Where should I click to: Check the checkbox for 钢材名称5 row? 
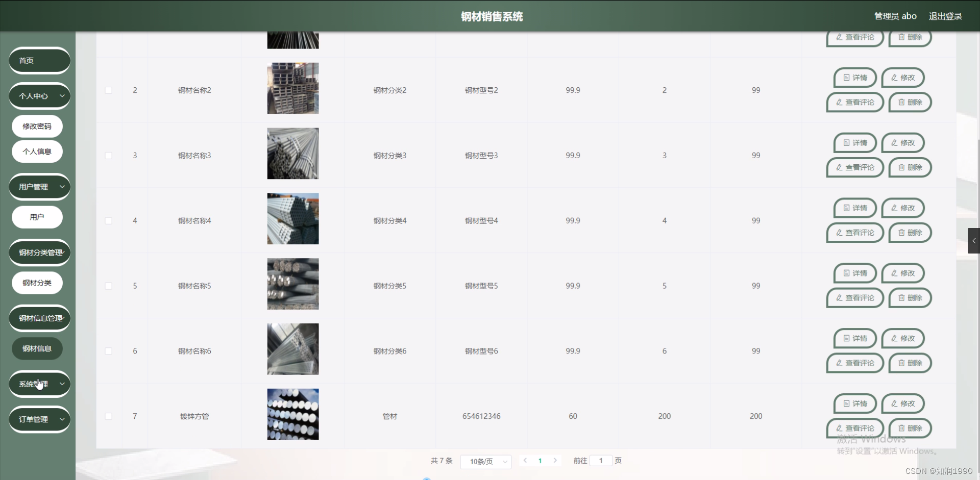(109, 286)
